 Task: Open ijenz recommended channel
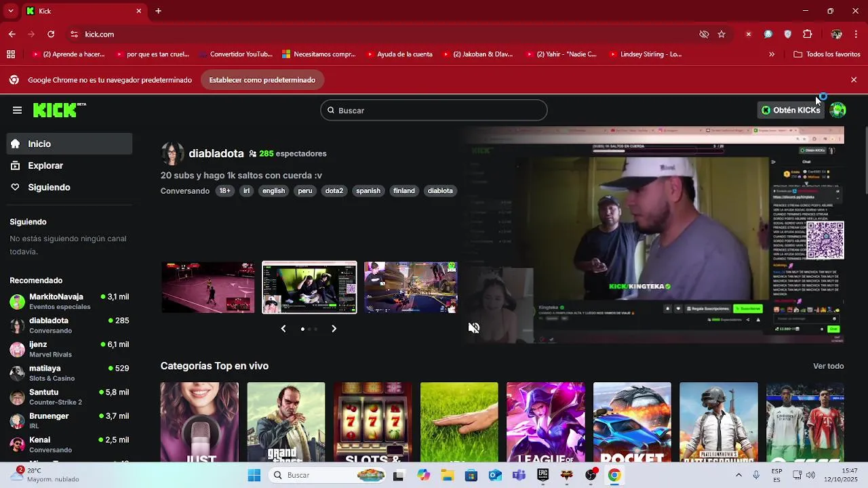click(x=69, y=349)
